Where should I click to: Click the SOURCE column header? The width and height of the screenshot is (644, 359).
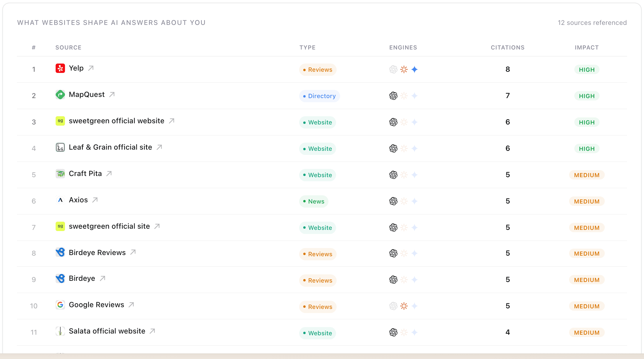(68, 47)
